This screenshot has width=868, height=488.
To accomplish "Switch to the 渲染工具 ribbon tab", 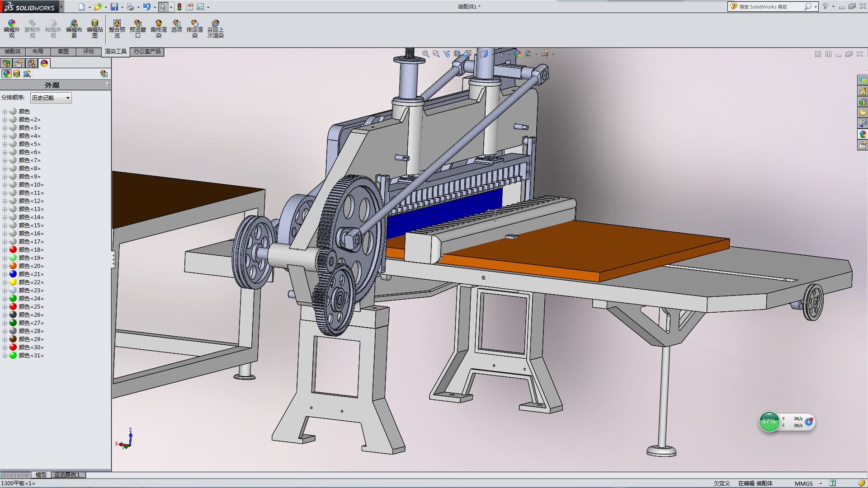I will [115, 51].
